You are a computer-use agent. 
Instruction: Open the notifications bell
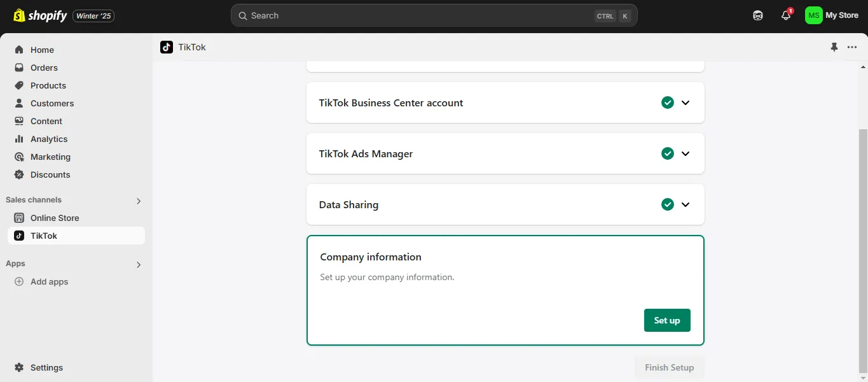(x=786, y=16)
